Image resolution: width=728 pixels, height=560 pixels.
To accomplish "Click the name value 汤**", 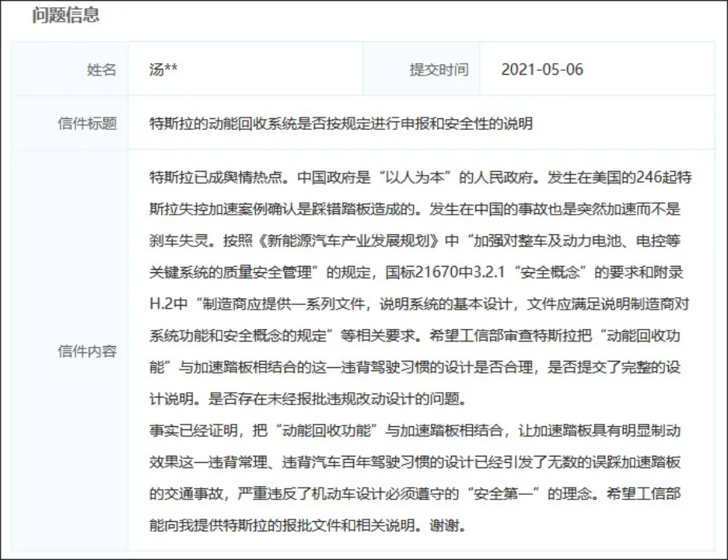I will (x=163, y=70).
